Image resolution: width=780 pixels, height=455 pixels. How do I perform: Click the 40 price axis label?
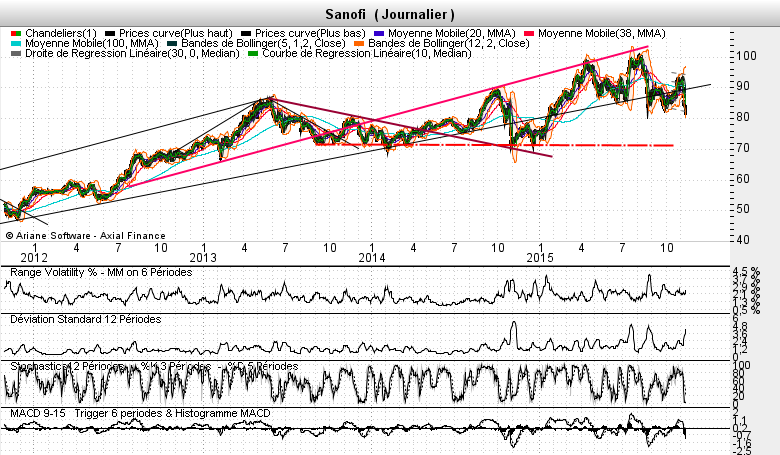743,240
